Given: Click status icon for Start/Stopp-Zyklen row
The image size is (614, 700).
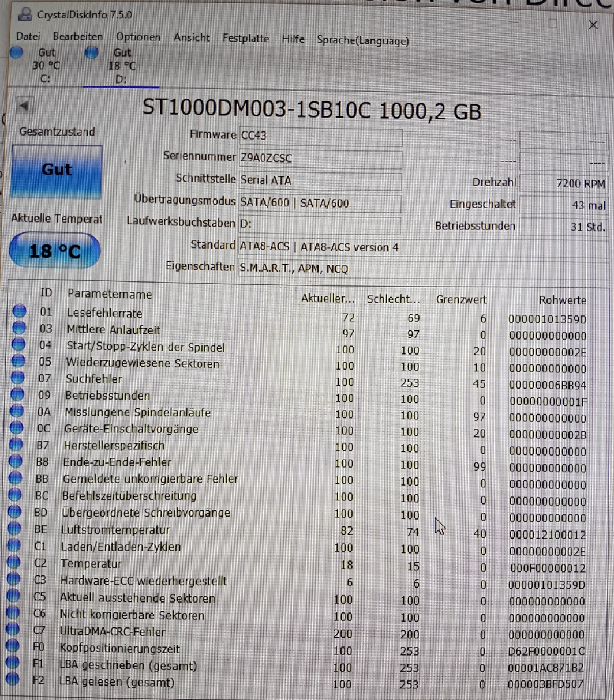Looking at the screenshot, I should point(19,345).
